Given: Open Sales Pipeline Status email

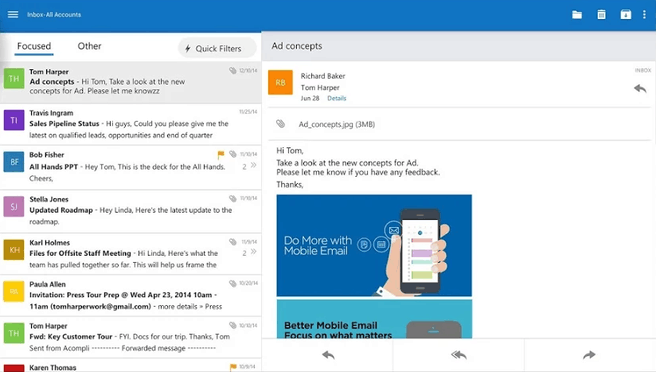Looking at the screenshot, I should coord(131,124).
